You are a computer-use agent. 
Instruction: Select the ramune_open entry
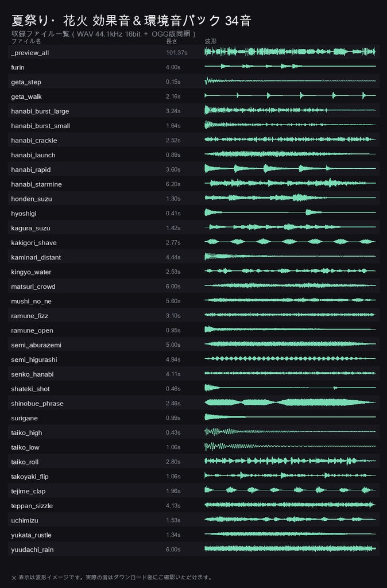click(x=193, y=330)
